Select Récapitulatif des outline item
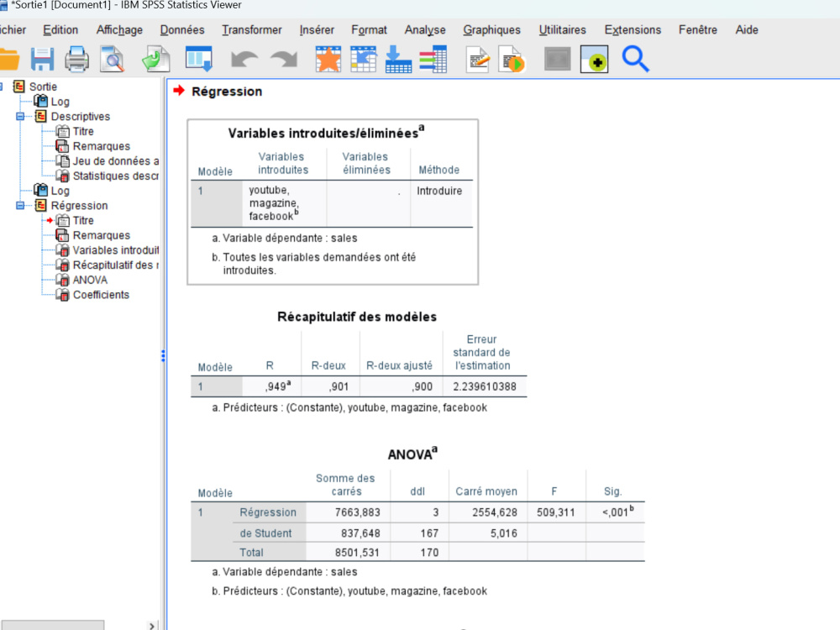 116,265
